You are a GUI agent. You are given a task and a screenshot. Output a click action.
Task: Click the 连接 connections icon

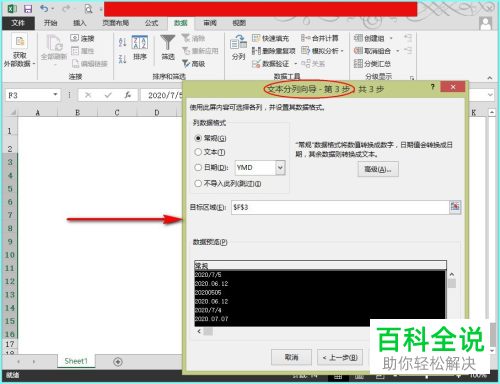(x=75, y=38)
